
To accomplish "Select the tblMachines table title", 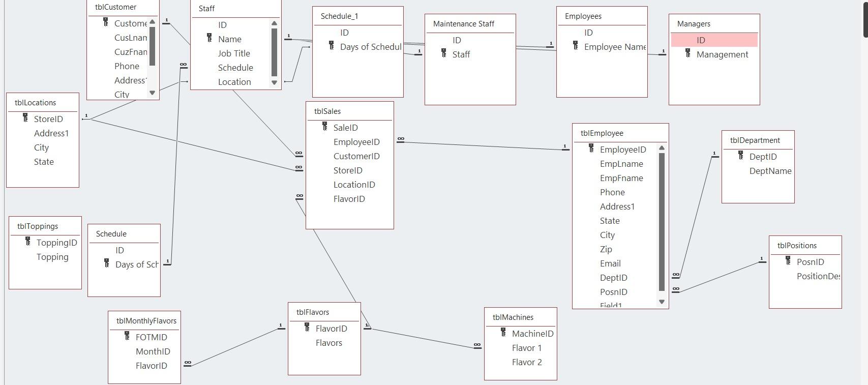I will [513, 317].
